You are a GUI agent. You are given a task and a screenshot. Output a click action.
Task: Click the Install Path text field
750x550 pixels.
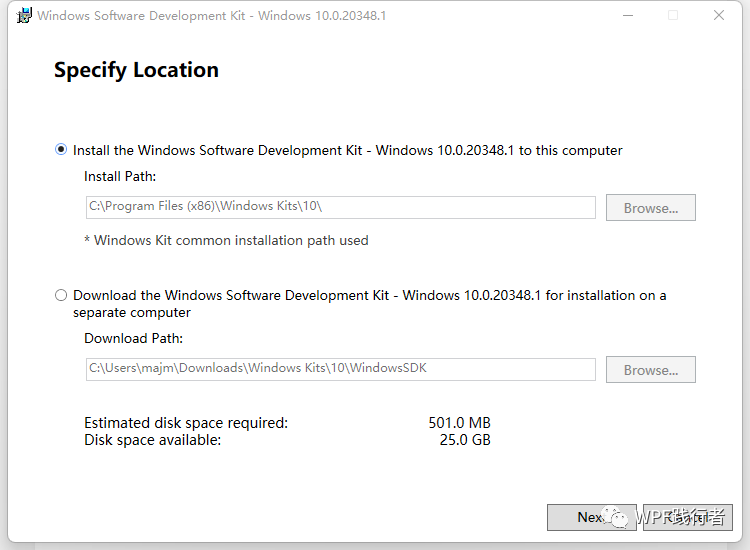pos(341,207)
